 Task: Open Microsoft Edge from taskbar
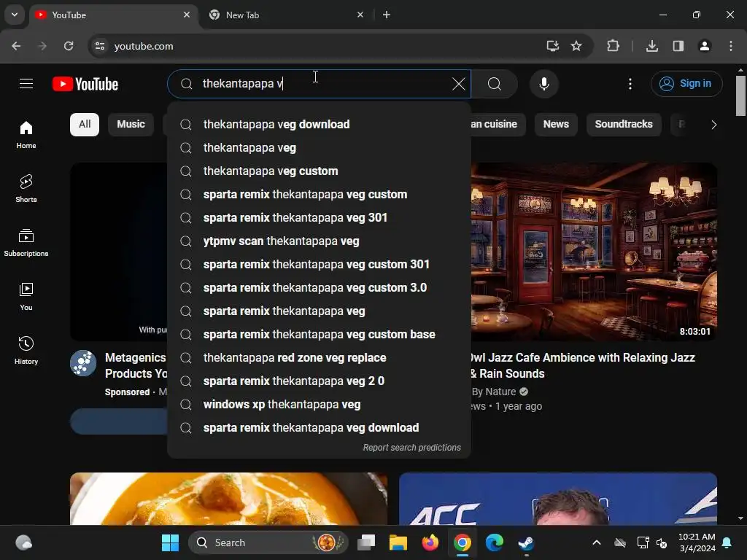tap(494, 542)
